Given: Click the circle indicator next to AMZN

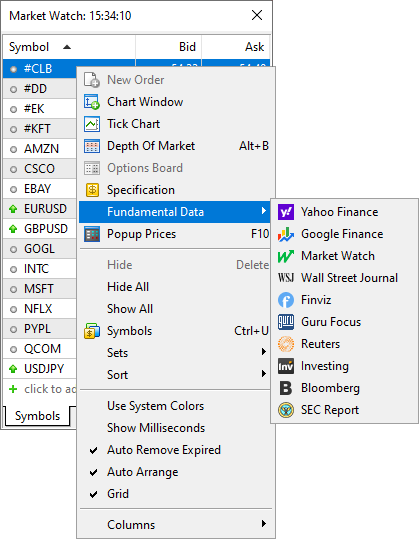Looking at the screenshot, I should point(13,150).
